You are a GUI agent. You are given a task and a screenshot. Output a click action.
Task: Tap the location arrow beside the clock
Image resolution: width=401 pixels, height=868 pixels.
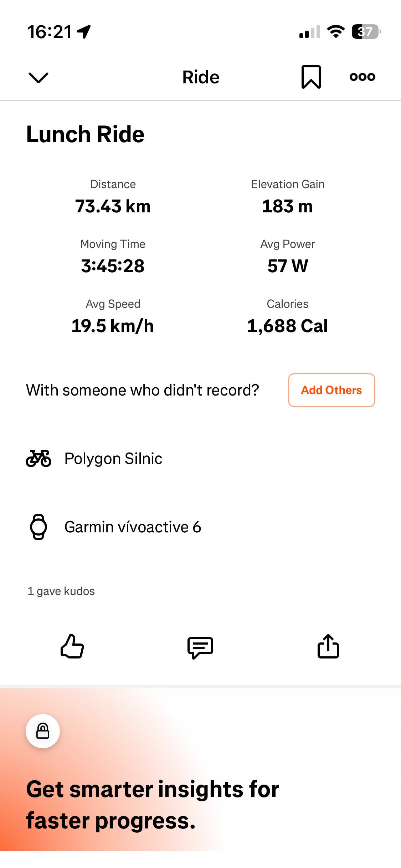(x=84, y=32)
